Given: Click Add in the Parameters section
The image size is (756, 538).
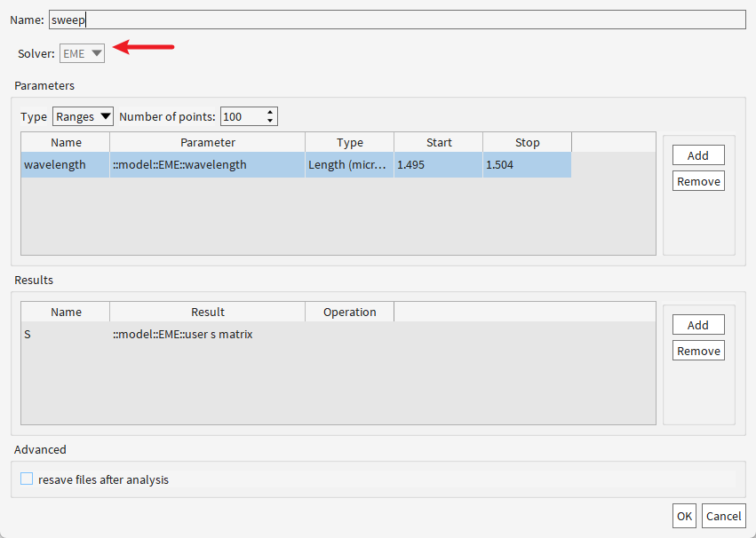Looking at the screenshot, I should point(698,155).
